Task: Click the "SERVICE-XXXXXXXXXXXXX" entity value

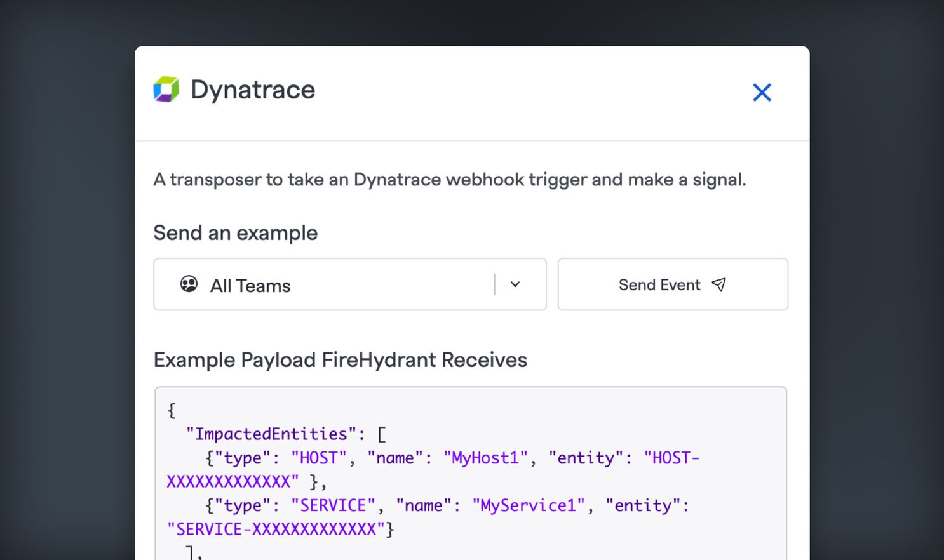Action: [x=276, y=530]
